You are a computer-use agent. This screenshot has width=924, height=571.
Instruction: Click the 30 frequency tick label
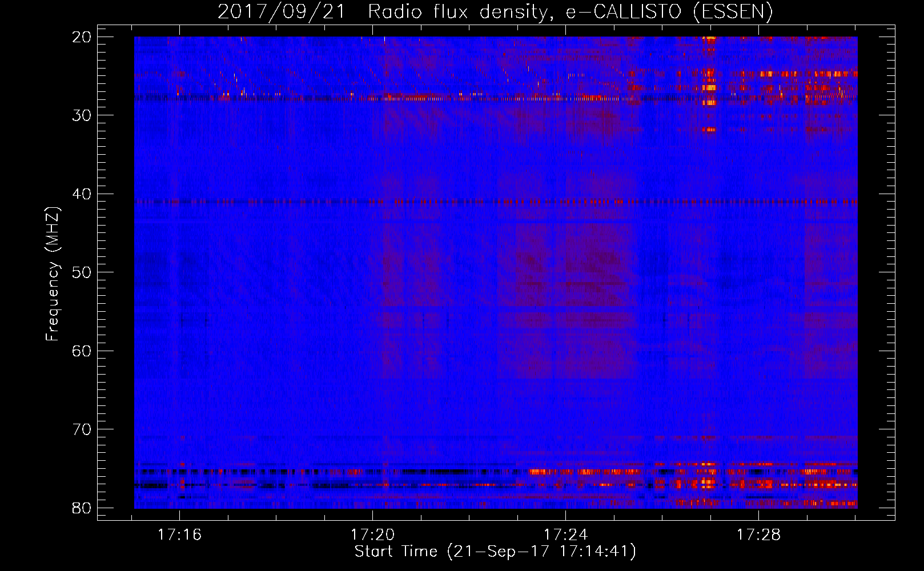(x=82, y=115)
